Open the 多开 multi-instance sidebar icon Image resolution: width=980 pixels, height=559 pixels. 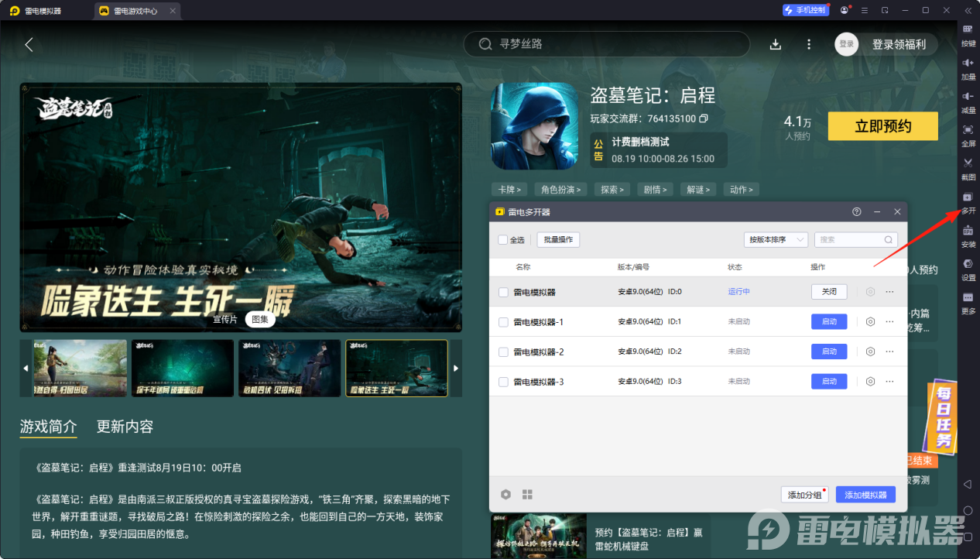pos(968,197)
